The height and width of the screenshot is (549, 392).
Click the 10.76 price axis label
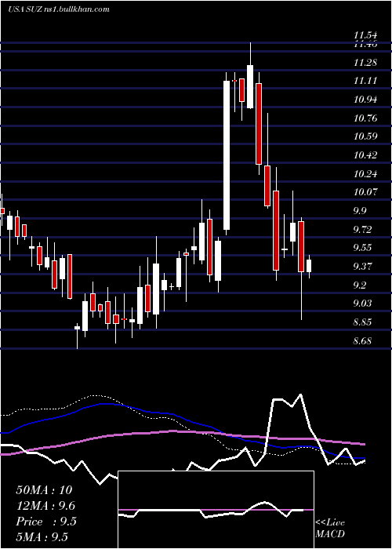365,118
